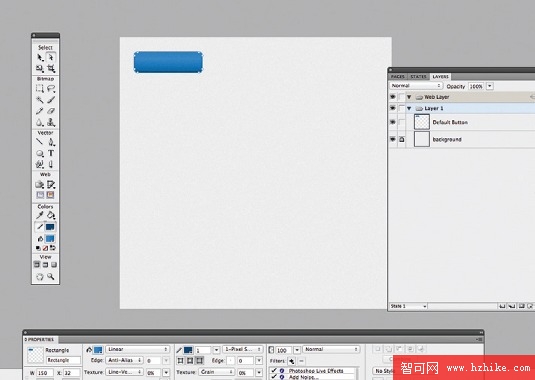Collapse the Layer 1 folder triangle
The image size is (535, 380).
pos(409,108)
